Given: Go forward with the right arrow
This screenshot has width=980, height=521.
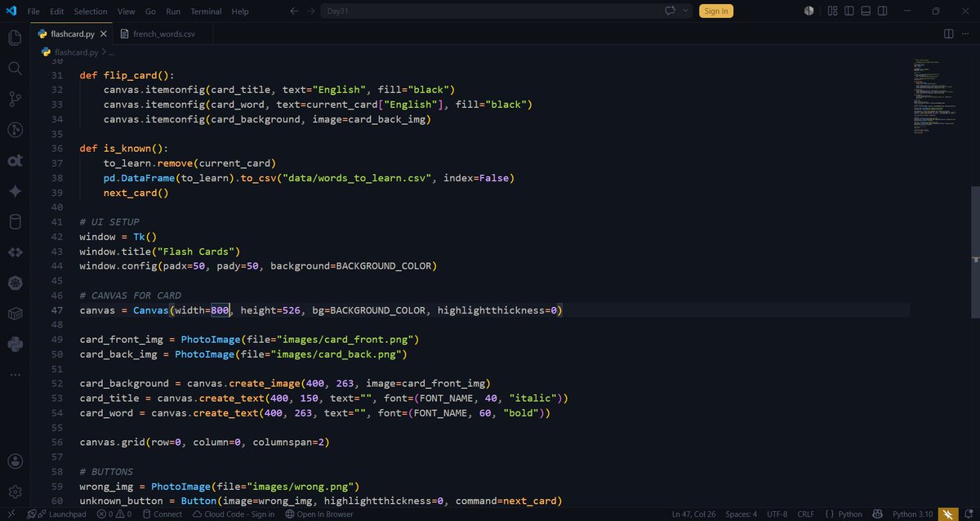Looking at the screenshot, I should [x=312, y=11].
